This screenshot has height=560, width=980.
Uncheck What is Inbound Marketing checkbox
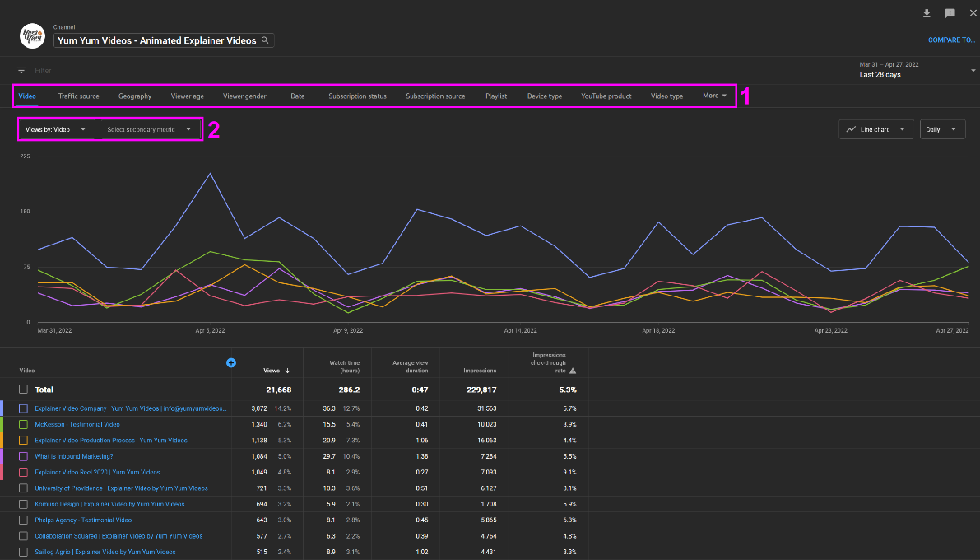(x=23, y=456)
